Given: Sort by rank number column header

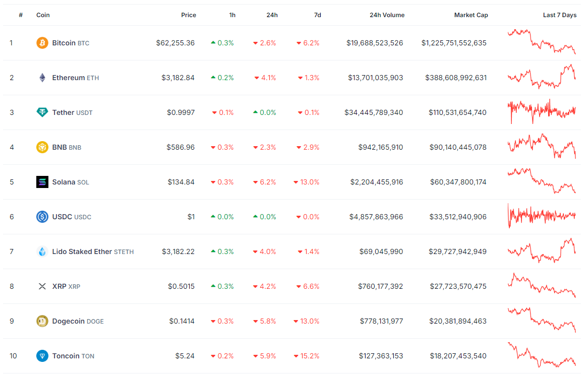Looking at the screenshot, I should 21,15.
